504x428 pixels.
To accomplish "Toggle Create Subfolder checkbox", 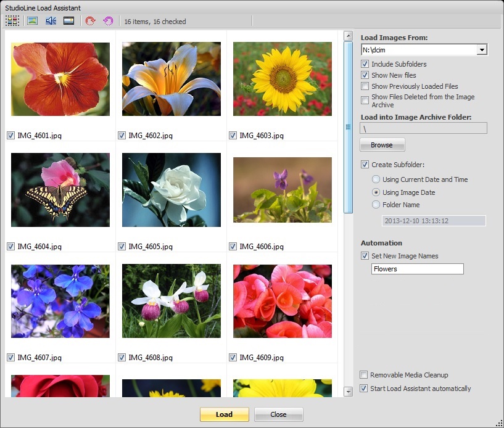I will tap(365, 165).
